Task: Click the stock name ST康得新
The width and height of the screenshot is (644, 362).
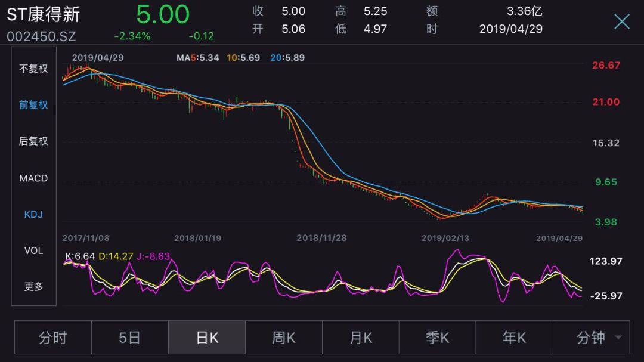Action: pos(43,14)
